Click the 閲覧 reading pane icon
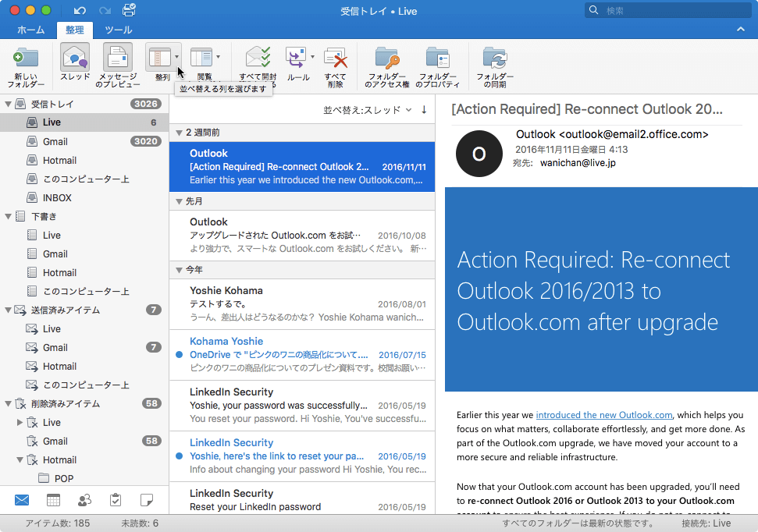Screen dimensions: 758x532 [x=201, y=58]
